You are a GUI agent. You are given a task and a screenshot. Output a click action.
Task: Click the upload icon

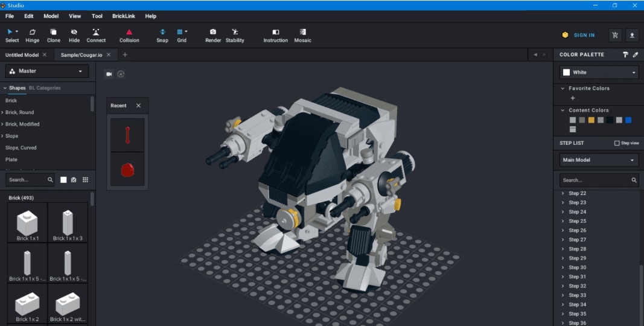(632, 35)
